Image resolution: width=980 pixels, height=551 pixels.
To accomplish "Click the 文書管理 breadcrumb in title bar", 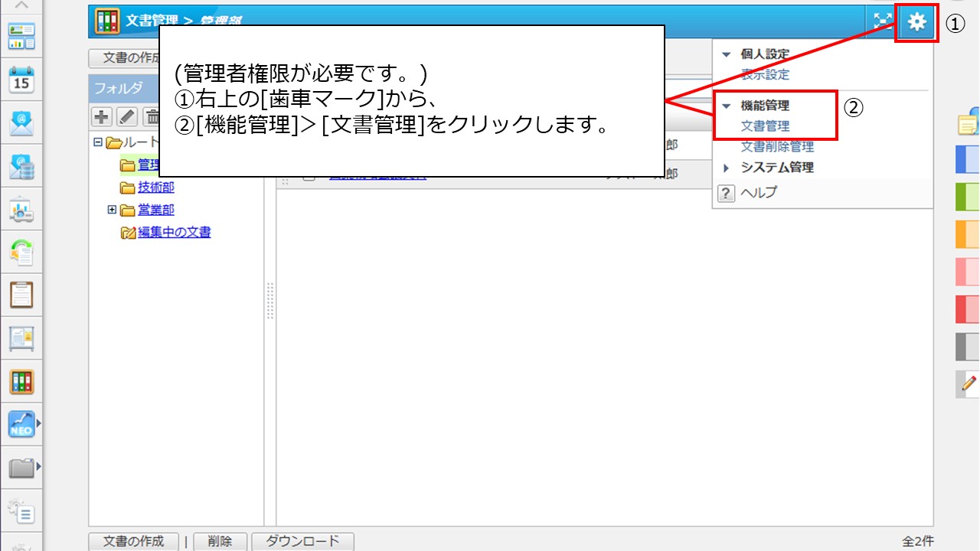I will tap(152, 21).
